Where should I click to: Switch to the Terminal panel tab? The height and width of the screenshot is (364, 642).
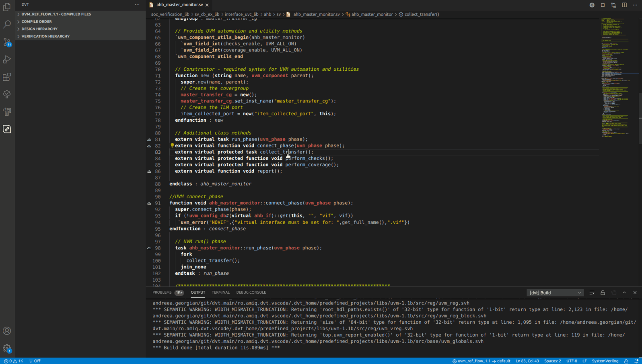[220, 292]
